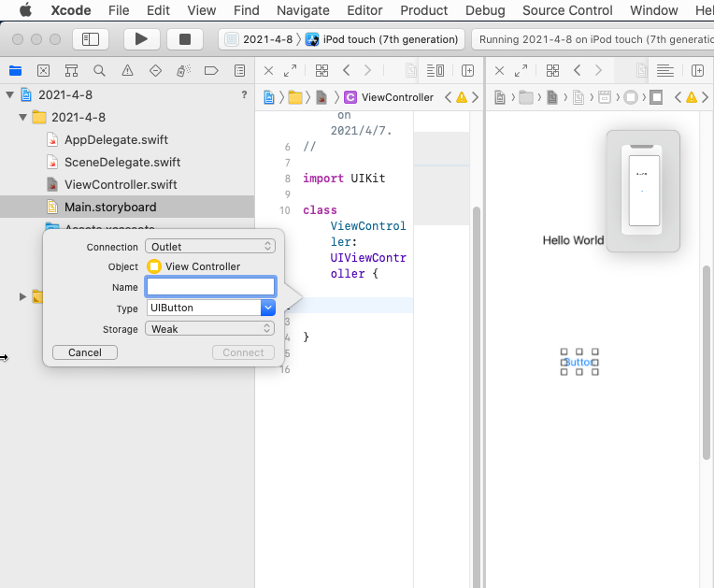Select the Button on storyboard canvas
The width and height of the screenshot is (714, 588).
[579, 362]
